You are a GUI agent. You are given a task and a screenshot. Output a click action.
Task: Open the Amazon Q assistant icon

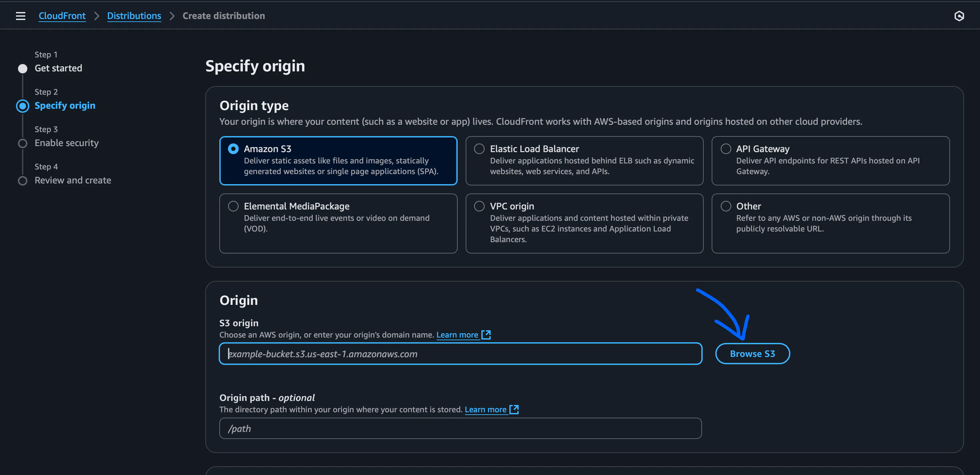click(959, 16)
